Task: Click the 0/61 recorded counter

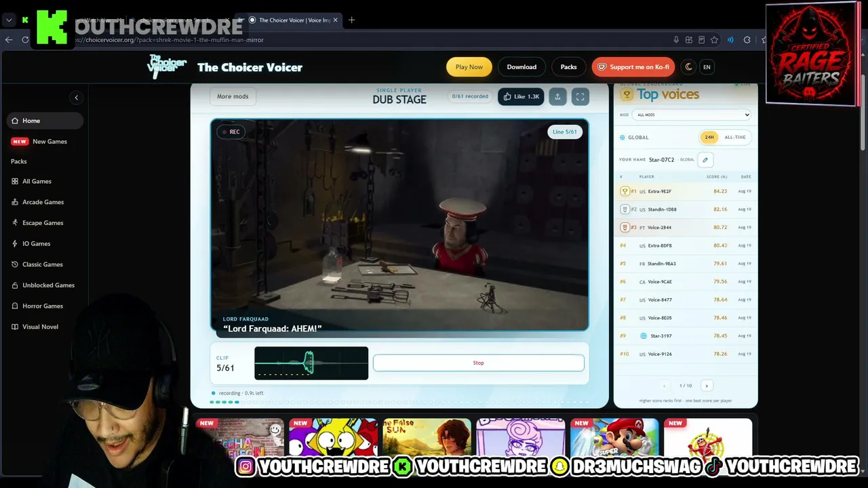Action: coord(470,96)
